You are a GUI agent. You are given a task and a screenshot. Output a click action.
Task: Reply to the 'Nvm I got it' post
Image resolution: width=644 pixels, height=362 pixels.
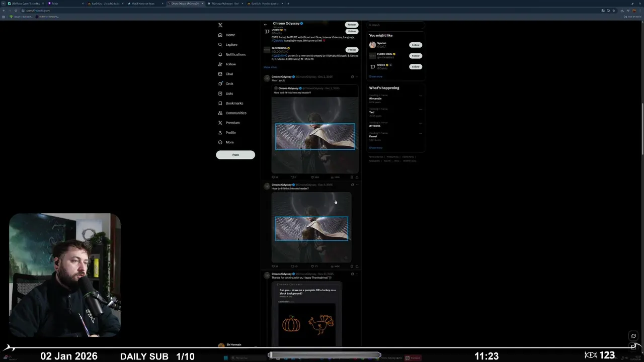[274, 177]
